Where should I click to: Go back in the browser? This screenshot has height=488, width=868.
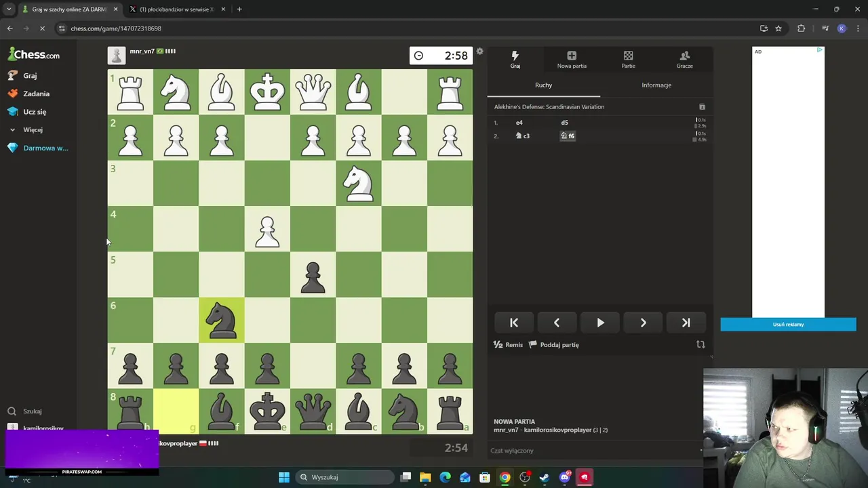tap(9, 28)
